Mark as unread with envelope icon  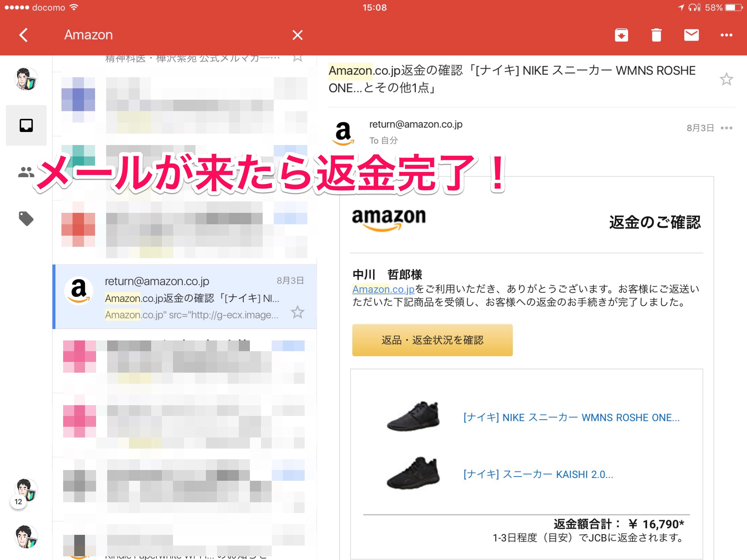[691, 35]
